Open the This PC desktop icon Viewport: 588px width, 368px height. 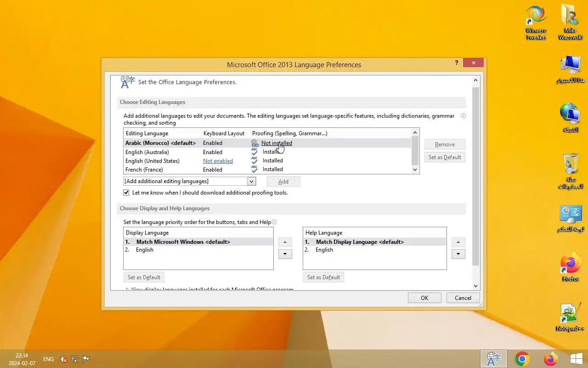[x=571, y=69]
